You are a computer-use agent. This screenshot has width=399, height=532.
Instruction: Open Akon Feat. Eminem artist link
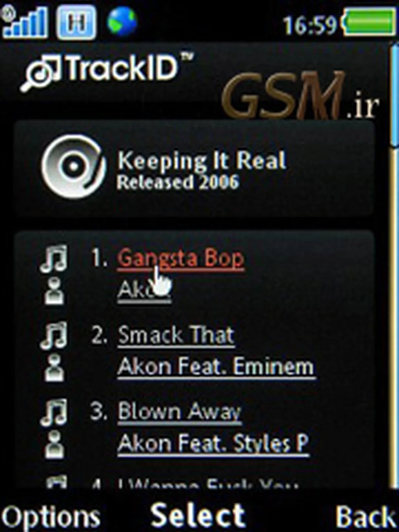pos(216,367)
